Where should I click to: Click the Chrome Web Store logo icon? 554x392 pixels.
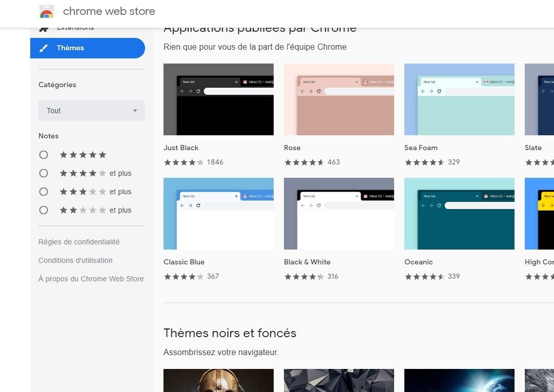pos(46,12)
